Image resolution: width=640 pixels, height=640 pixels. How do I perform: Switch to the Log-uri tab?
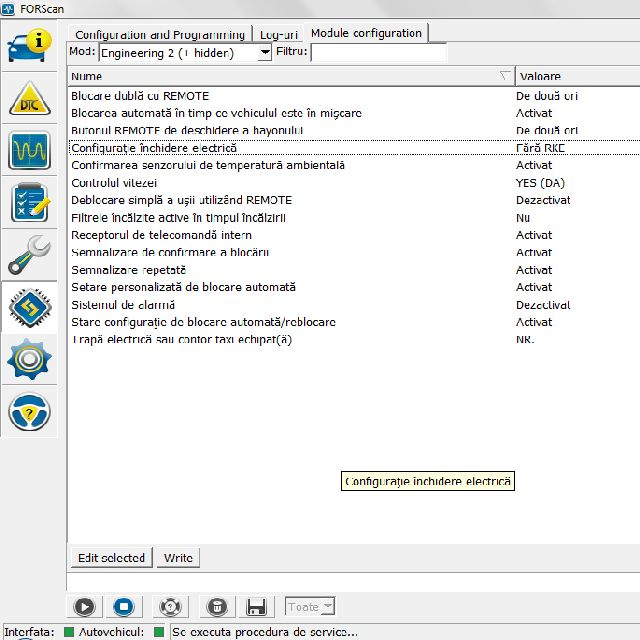(x=279, y=35)
